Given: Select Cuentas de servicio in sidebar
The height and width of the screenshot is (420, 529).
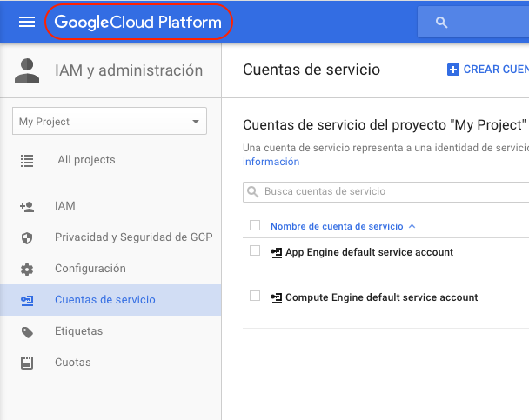Looking at the screenshot, I should 105,300.
